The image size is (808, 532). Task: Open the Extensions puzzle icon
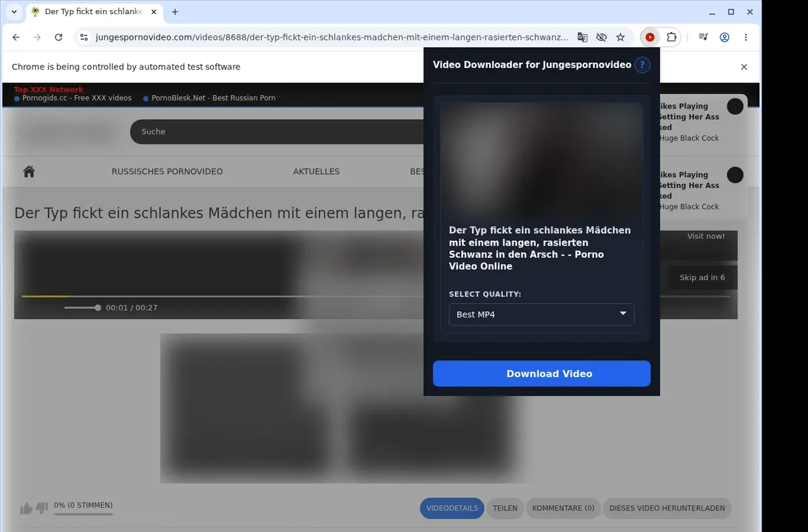click(x=671, y=38)
